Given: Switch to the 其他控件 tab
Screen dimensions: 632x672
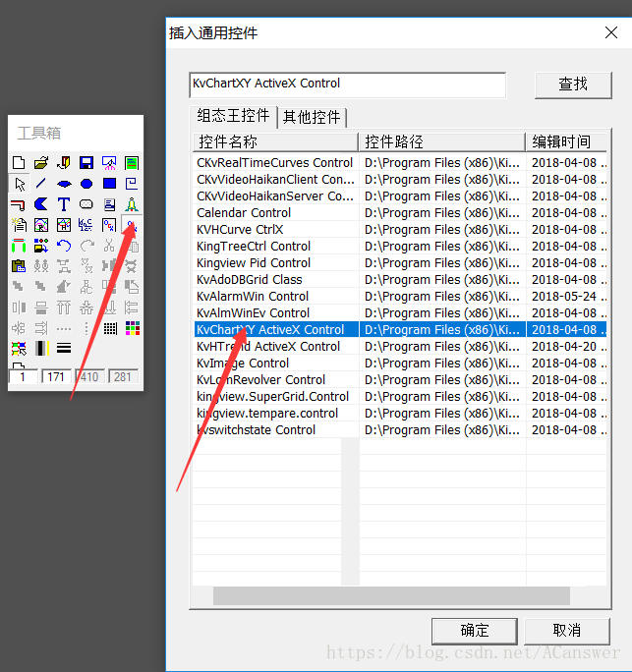Looking at the screenshot, I should pos(312,117).
